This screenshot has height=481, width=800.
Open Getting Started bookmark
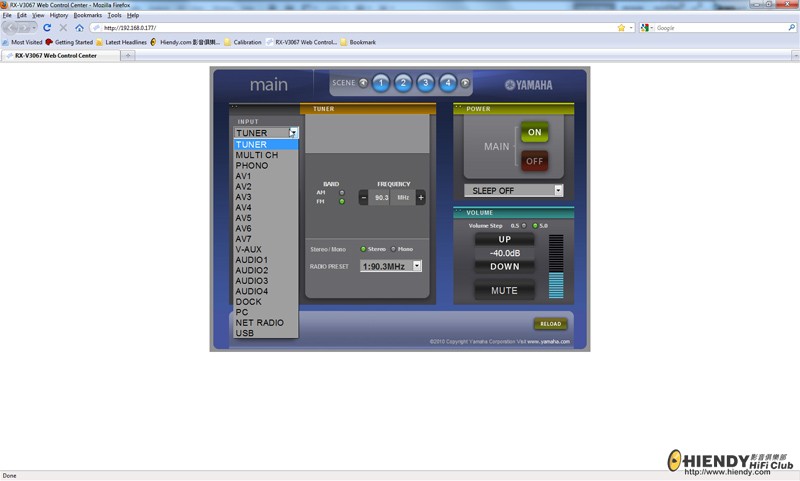coord(69,42)
